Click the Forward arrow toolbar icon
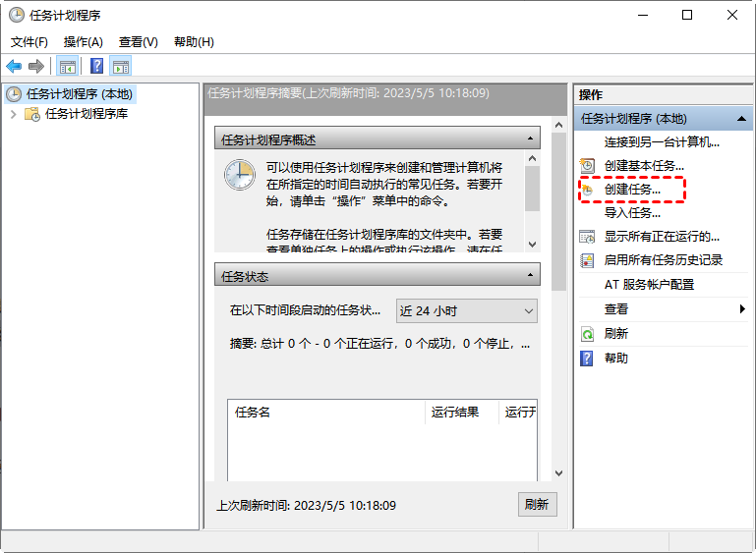The height and width of the screenshot is (553, 756). 36,66
